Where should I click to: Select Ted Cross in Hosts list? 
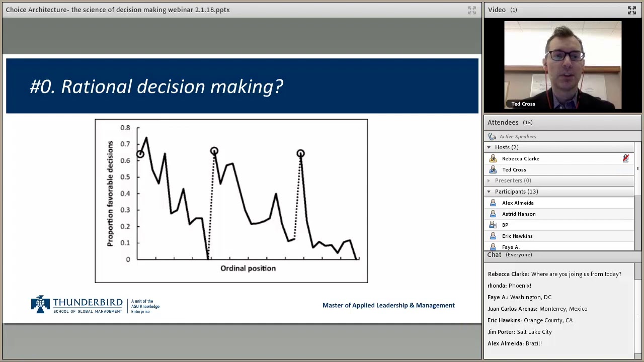[x=559, y=169]
